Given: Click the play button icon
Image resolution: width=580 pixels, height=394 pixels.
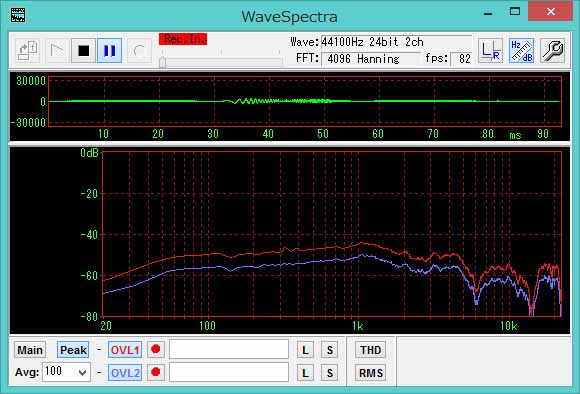Looking at the screenshot, I should tap(56, 51).
